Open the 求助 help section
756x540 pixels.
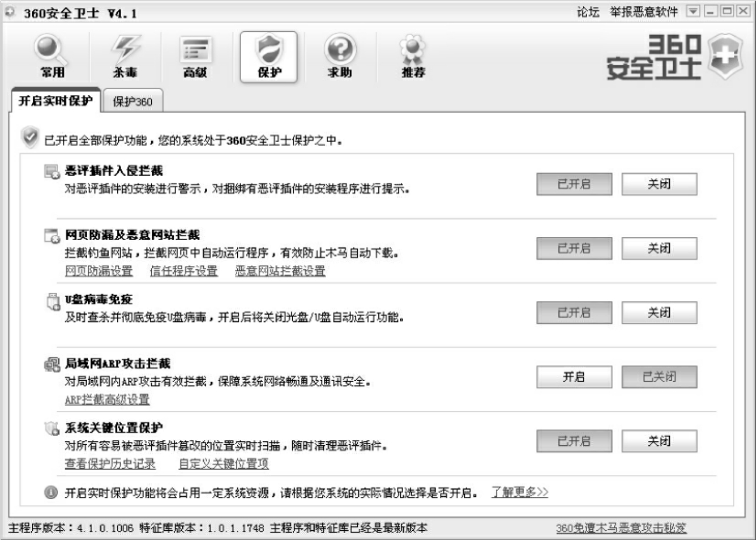pyautogui.click(x=340, y=57)
